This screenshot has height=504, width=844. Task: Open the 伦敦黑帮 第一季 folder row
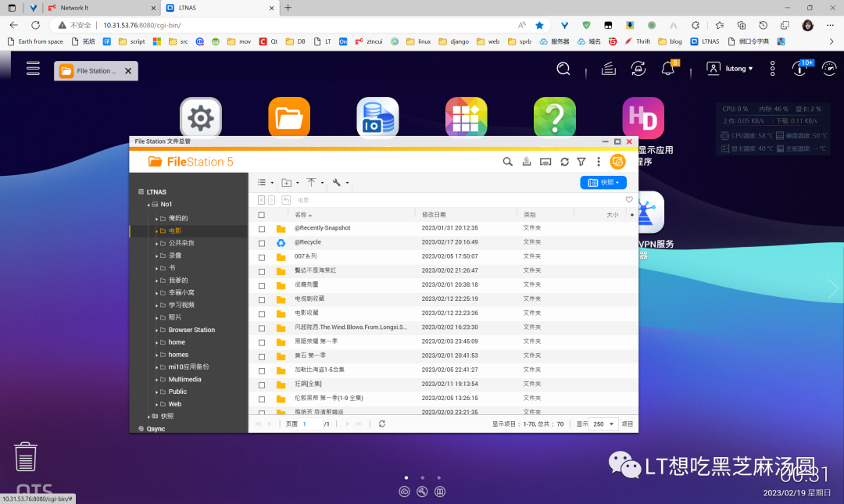click(443, 398)
